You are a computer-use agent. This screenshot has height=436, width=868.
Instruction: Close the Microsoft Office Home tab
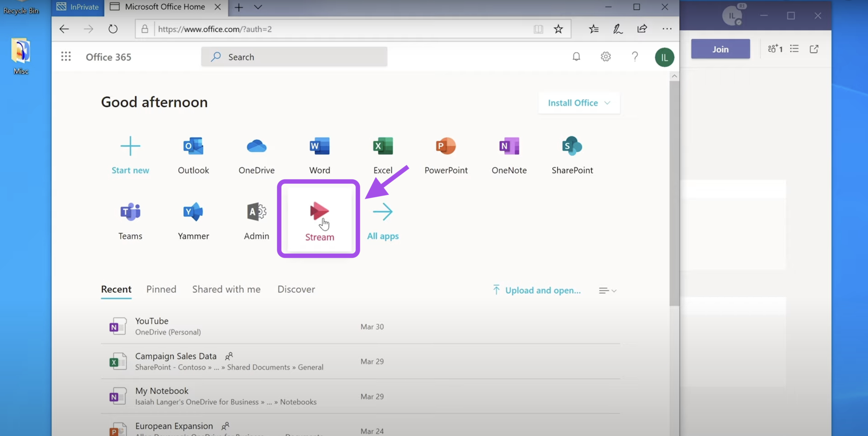click(x=218, y=7)
